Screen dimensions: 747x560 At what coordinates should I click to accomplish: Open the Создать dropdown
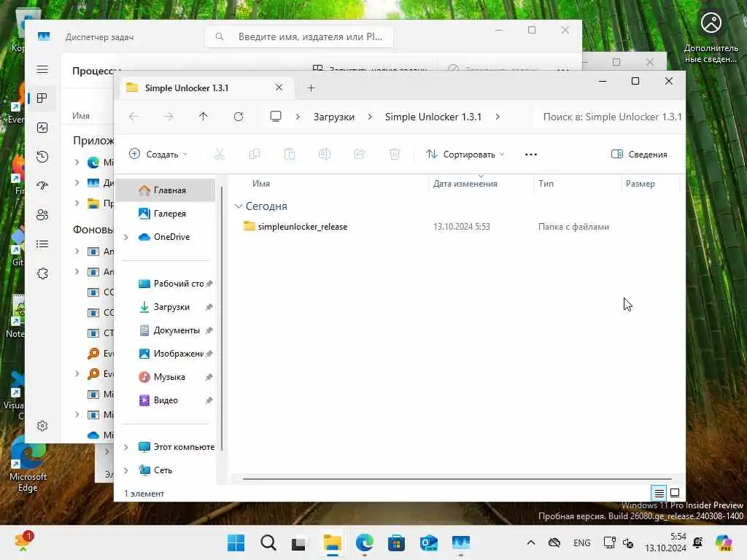click(158, 155)
